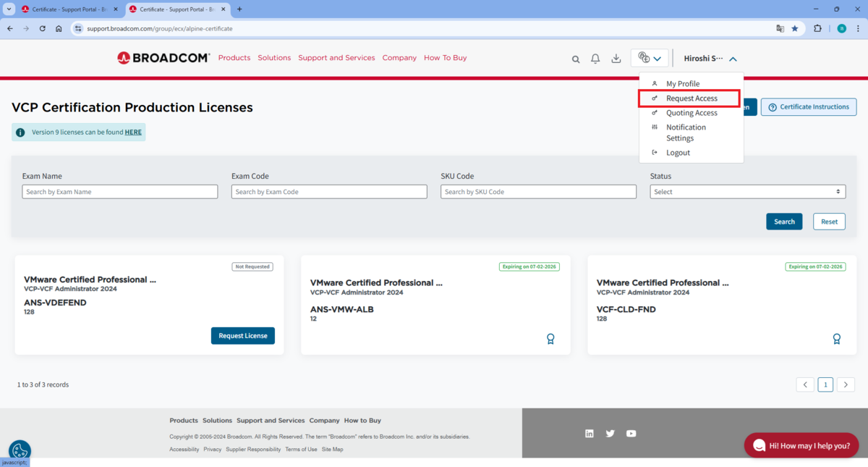The image size is (868, 467).
Task: Open a new browser tab with plus
Action: (239, 9)
